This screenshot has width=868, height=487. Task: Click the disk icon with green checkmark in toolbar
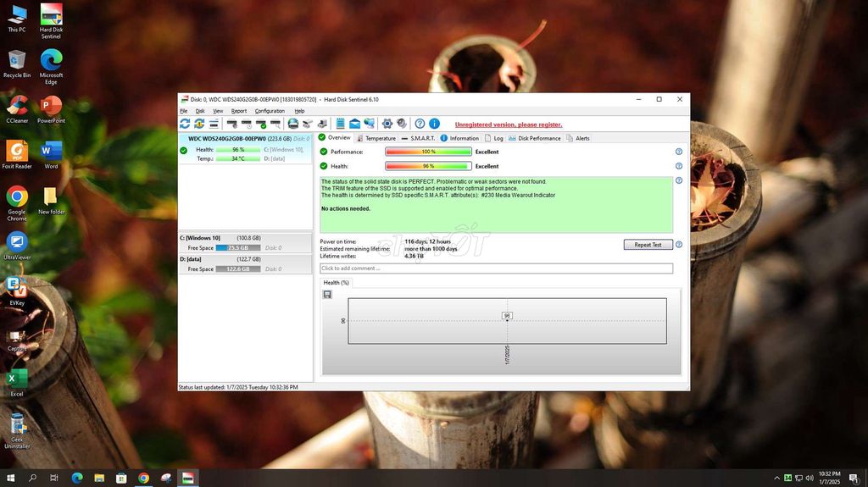tap(261, 124)
